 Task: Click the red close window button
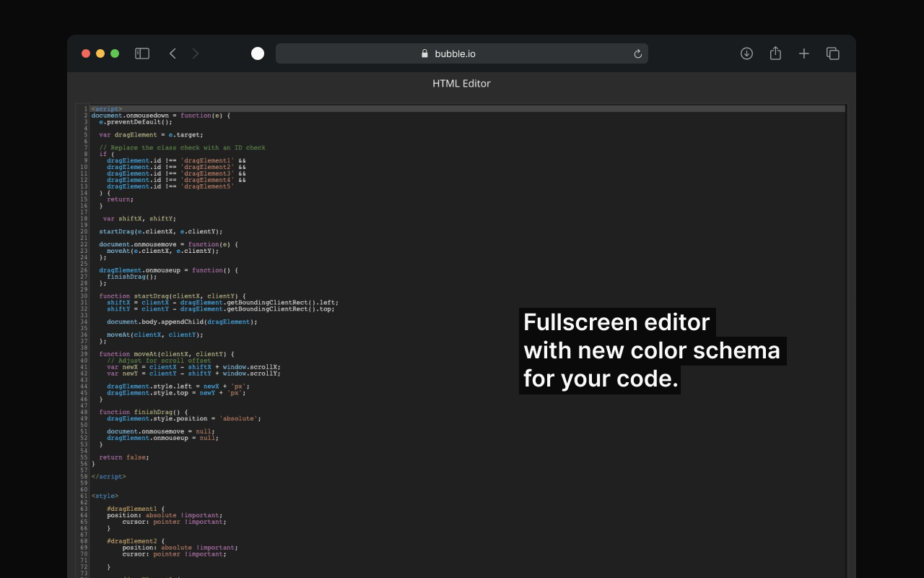[86, 53]
